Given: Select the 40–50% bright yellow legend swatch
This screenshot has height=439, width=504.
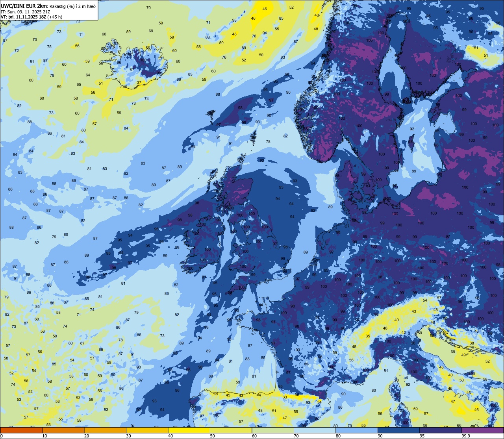Looking at the screenshot, I should pyautogui.click(x=189, y=430).
